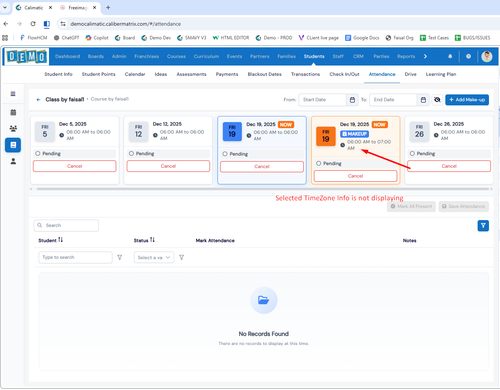Image resolution: width=500 pixels, height=390 pixels.
Task: Click Mark All Present button
Action: pos(411,206)
